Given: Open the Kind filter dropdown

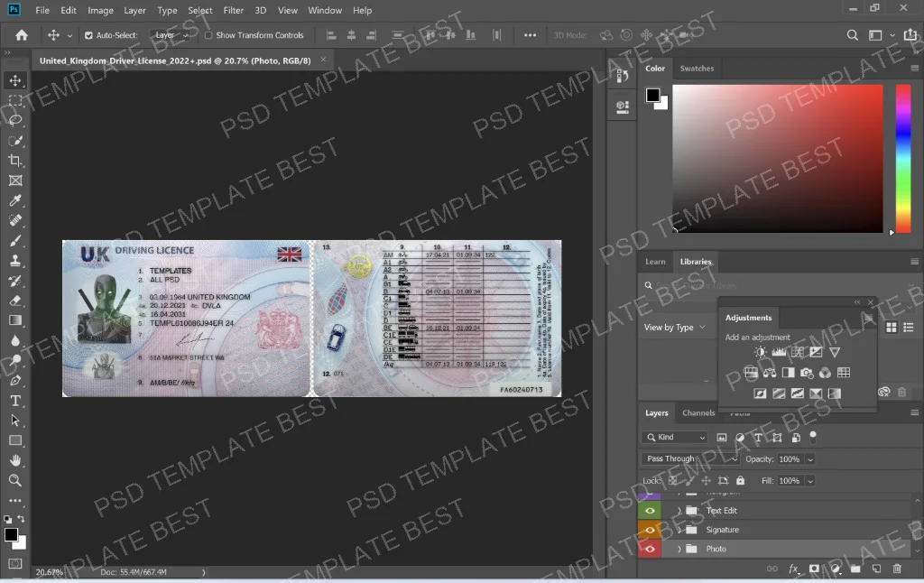Looking at the screenshot, I should pyautogui.click(x=675, y=438).
